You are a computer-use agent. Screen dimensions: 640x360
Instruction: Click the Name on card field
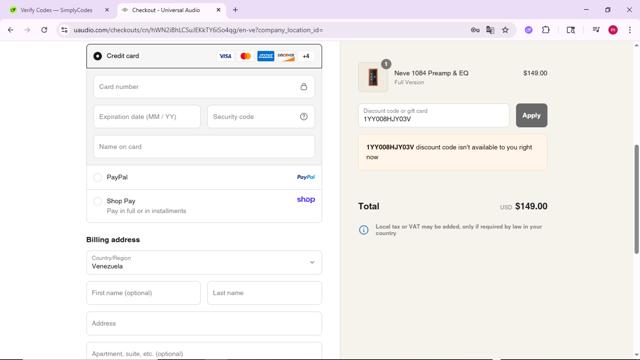[204, 147]
